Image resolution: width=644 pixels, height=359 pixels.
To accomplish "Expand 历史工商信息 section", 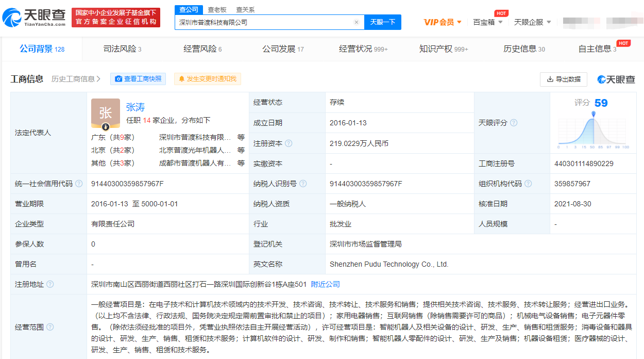I will 76,79.
